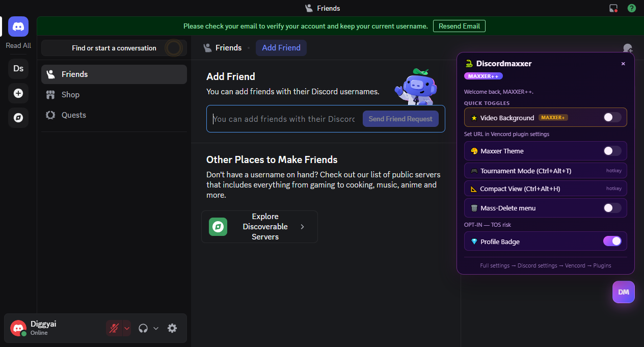
Task: Switch to Add Friend tab
Action: point(281,48)
